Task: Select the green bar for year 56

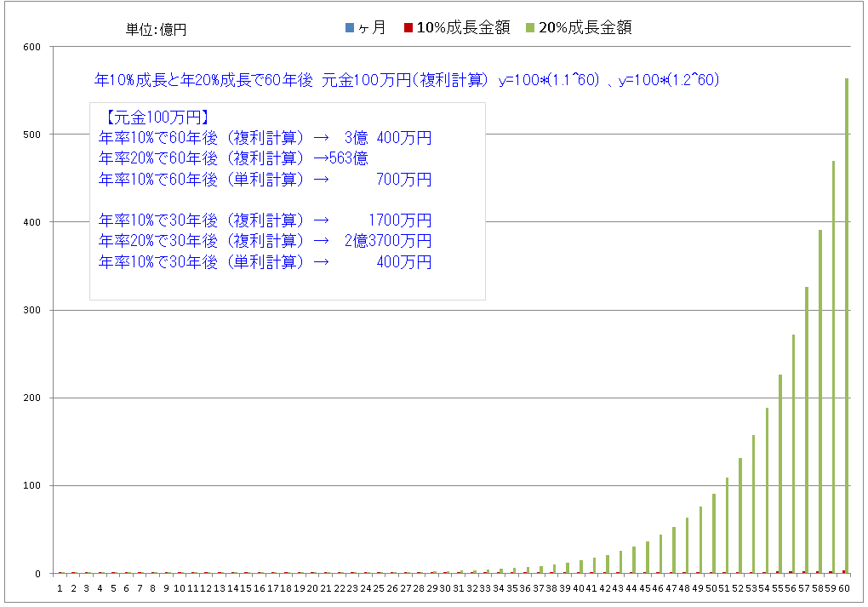Action: [794, 454]
